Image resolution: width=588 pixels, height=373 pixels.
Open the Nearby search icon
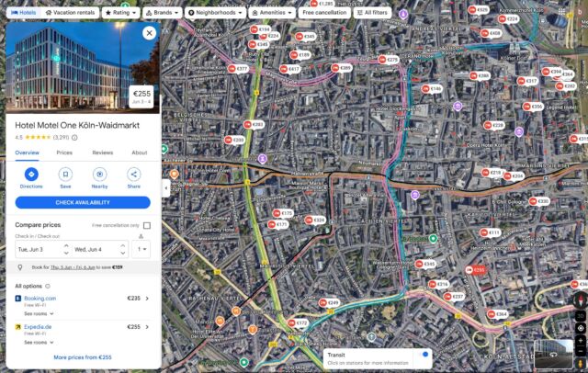[x=99, y=175]
